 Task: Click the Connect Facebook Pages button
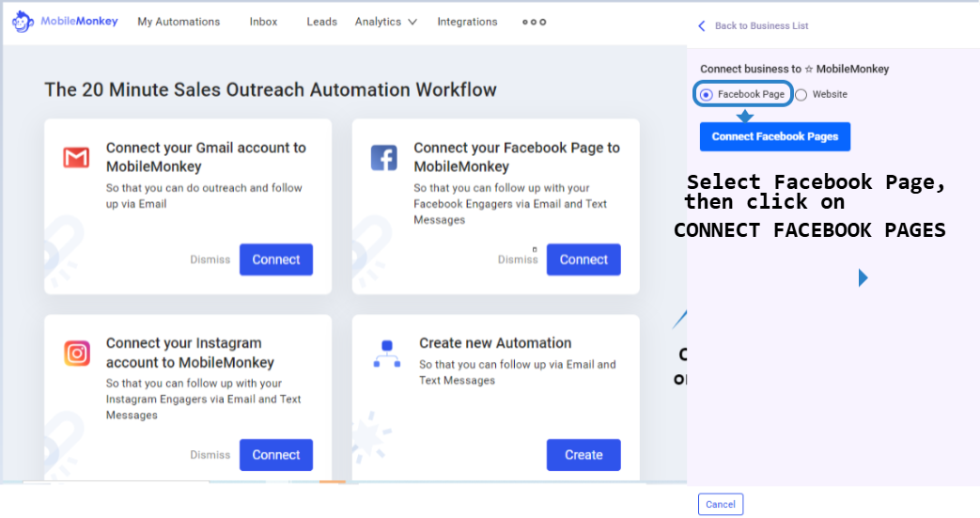click(x=775, y=136)
